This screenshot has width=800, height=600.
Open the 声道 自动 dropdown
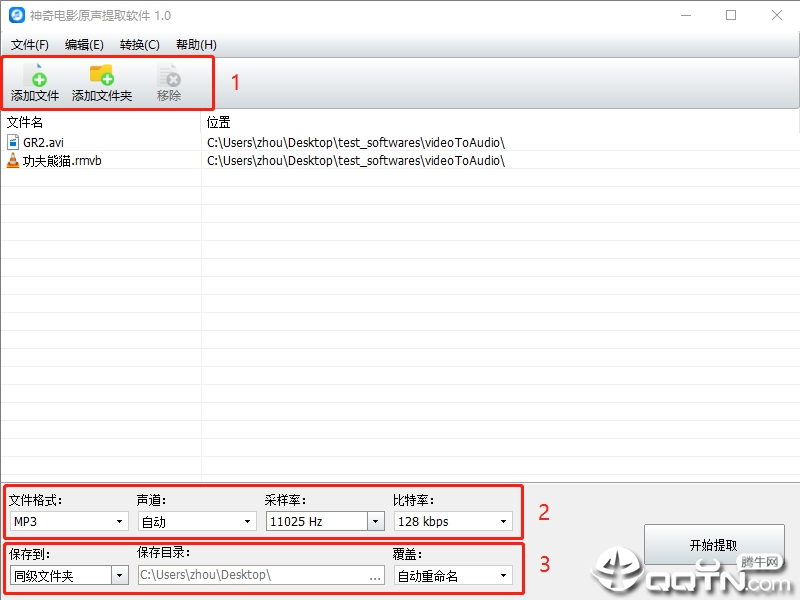(197, 521)
